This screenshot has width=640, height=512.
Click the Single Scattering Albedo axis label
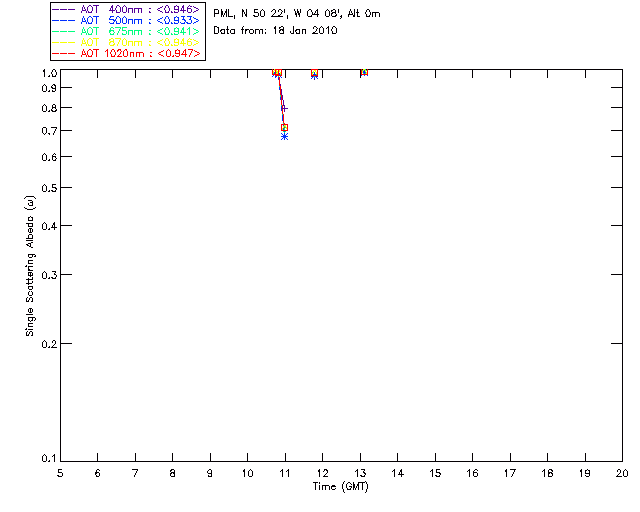[x=30, y=266]
